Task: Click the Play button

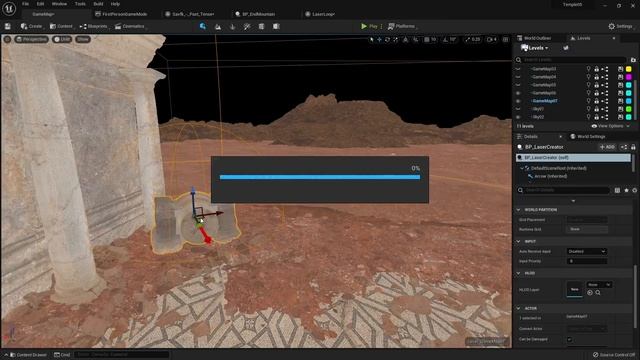Action: [x=369, y=27]
